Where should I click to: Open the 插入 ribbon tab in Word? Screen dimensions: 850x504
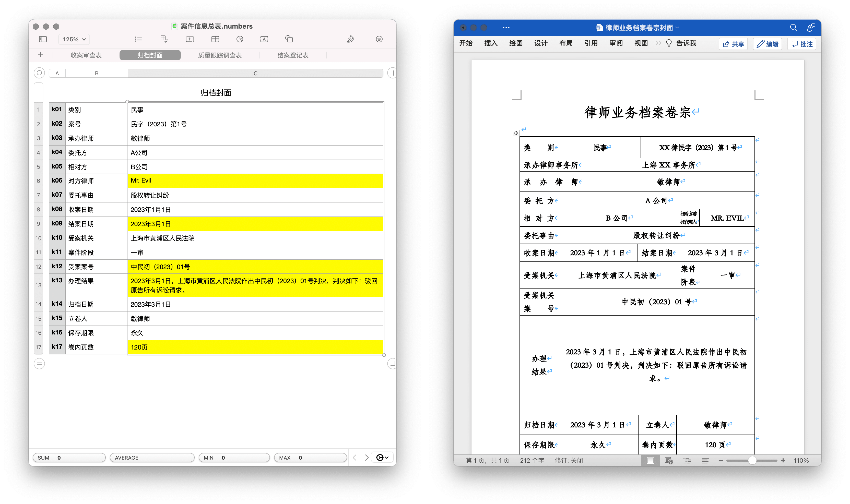(491, 43)
